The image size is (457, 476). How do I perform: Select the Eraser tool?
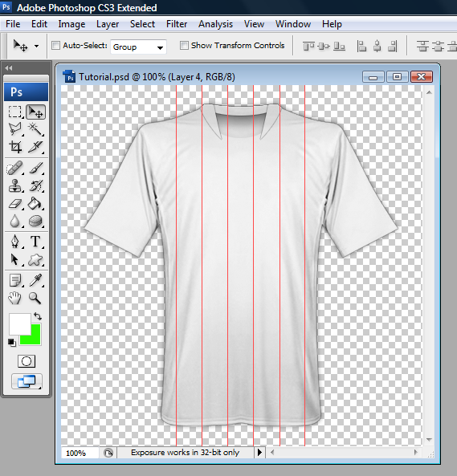point(15,203)
